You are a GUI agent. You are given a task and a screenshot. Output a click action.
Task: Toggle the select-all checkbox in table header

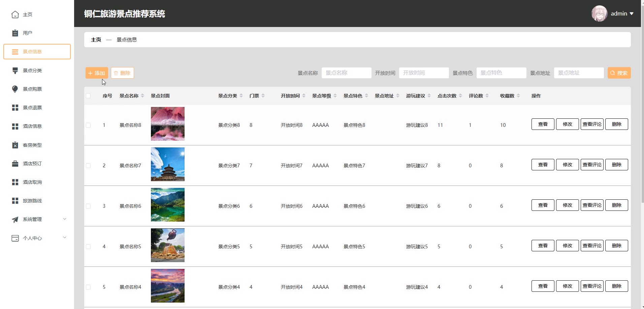[x=88, y=96]
